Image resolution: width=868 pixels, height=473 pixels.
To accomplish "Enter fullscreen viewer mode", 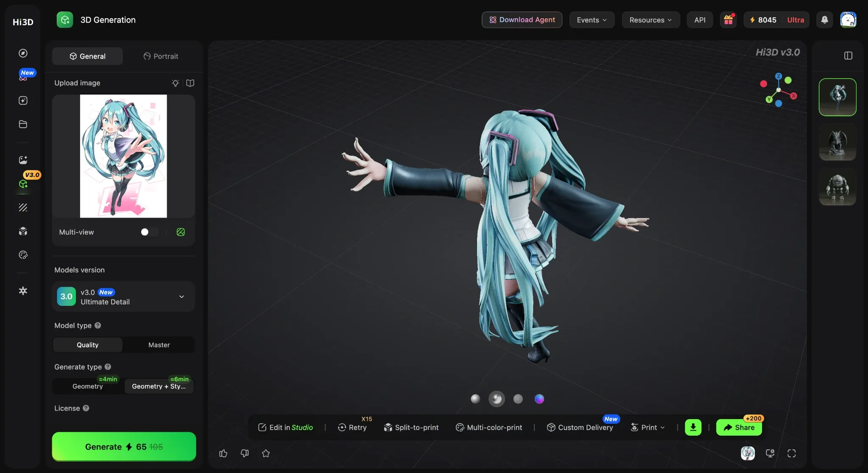I will (792, 453).
